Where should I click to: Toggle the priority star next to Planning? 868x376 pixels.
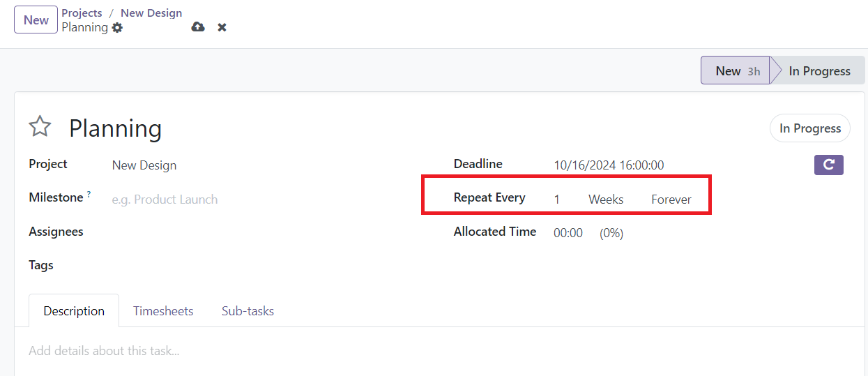[x=40, y=127]
